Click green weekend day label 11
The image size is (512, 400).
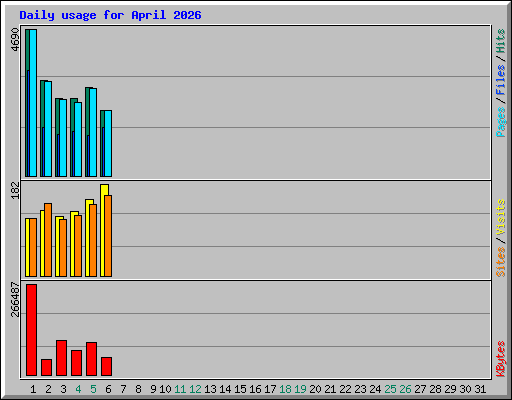[x=180, y=389]
